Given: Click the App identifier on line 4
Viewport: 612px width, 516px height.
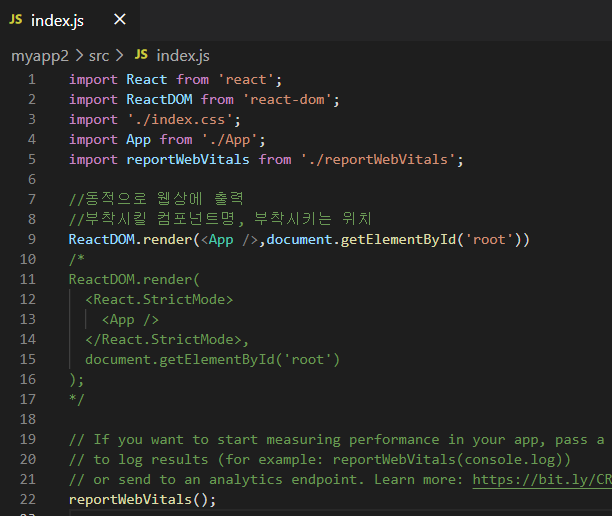Looking at the screenshot, I should (139, 140).
